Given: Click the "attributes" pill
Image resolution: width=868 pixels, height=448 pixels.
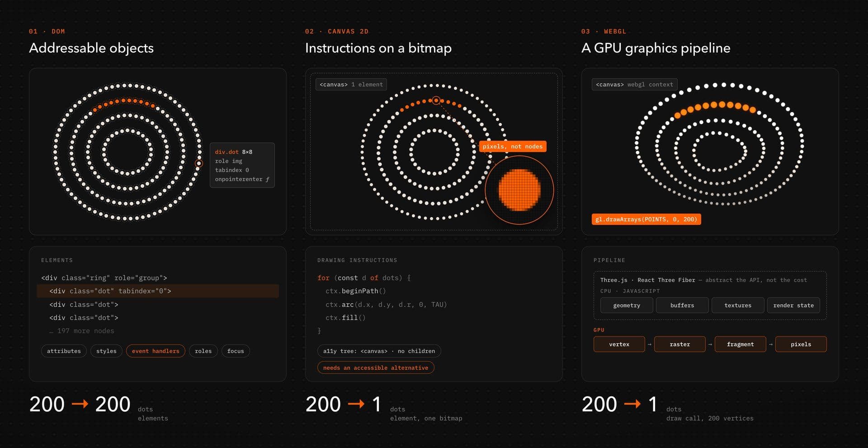Looking at the screenshot, I should pos(64,351).
